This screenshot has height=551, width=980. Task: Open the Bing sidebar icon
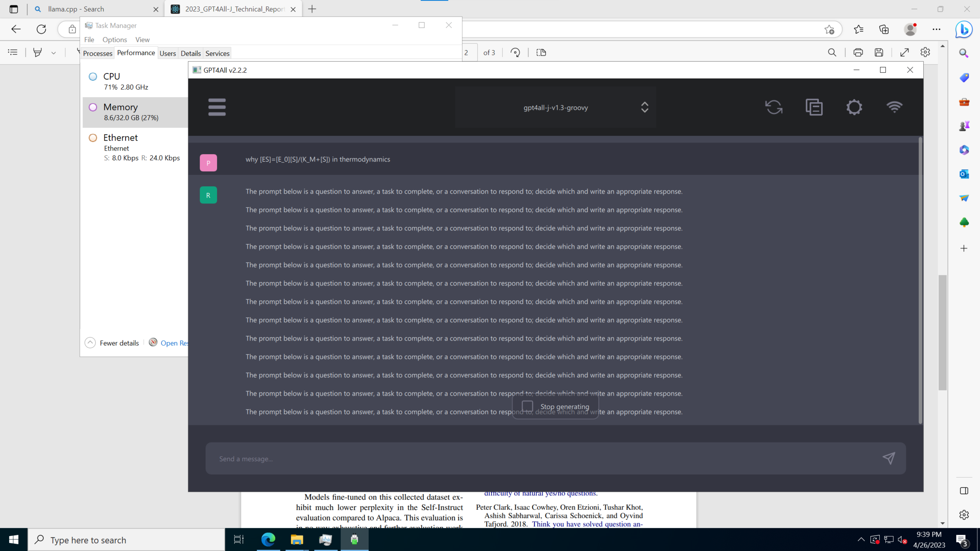[964, 29]
